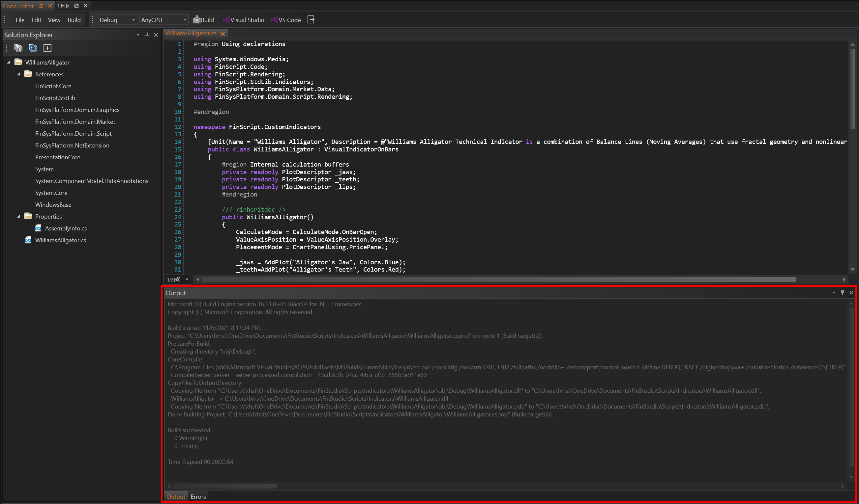Close the WilliamsAlligator.cs editor tab
This screenshot has height=504, width=859.
coord(222,33)
